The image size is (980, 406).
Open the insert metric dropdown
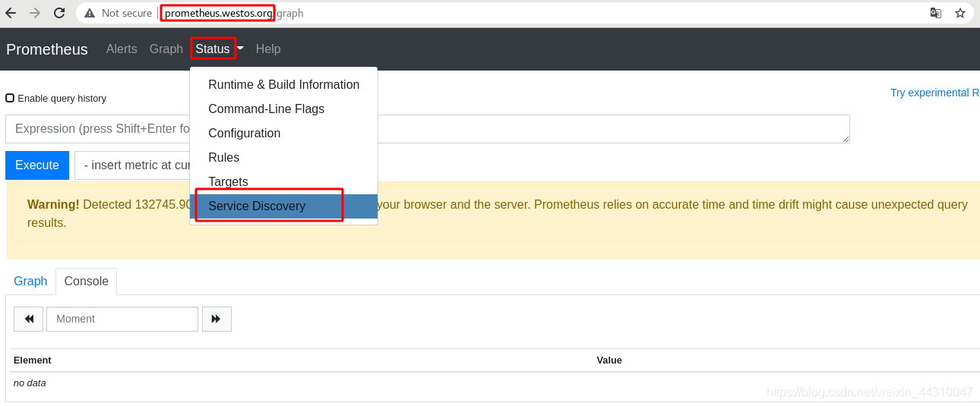131,165
